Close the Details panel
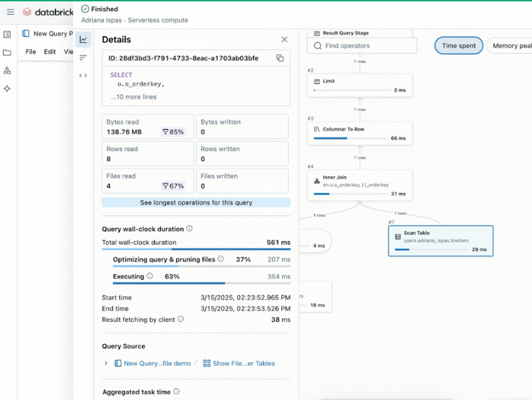 [284, 39]
